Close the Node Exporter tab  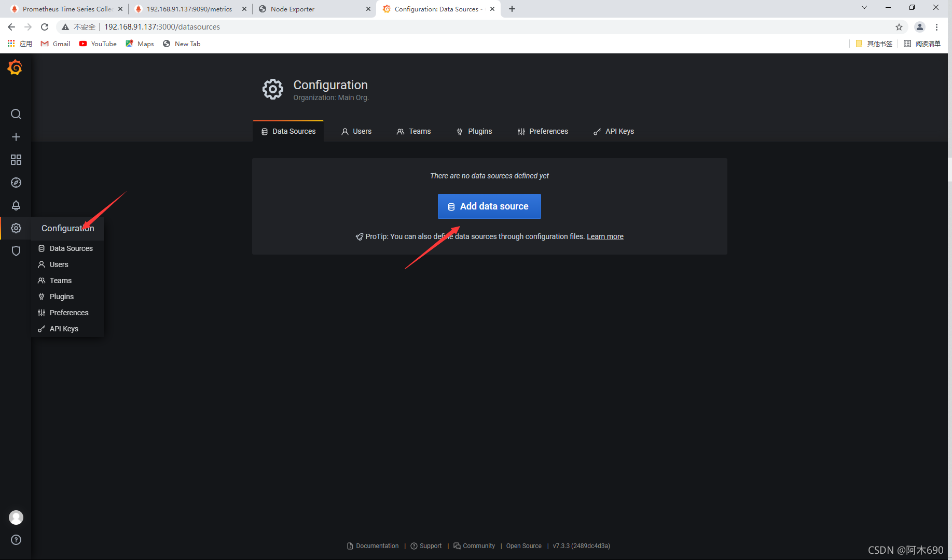(x=368, y=9)
